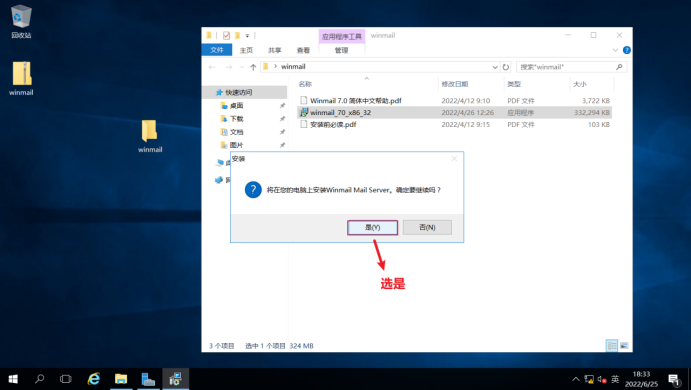The width and height of the screenshot is (691, 390).
Task: Open the Customize Quick Access Toolbar dropdown
Action: click(x=247, y=36)
